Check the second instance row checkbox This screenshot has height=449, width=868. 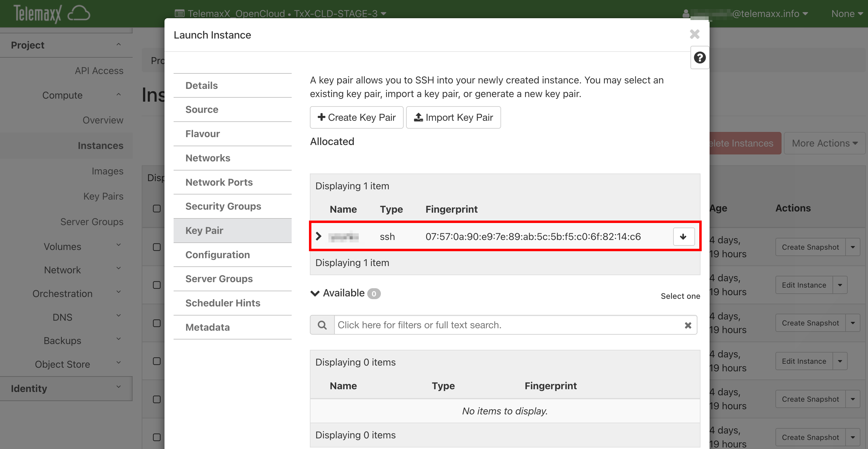pos(157,285)
